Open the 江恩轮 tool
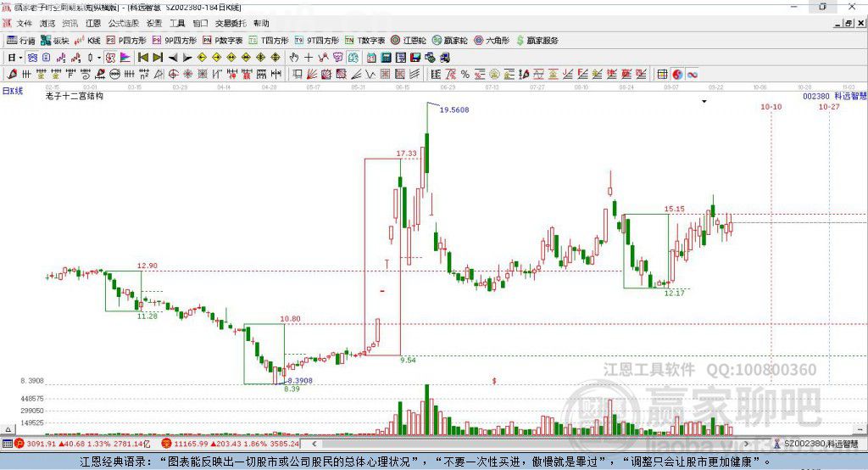This screenshot has height=470, width=868. tap(409, 41)
